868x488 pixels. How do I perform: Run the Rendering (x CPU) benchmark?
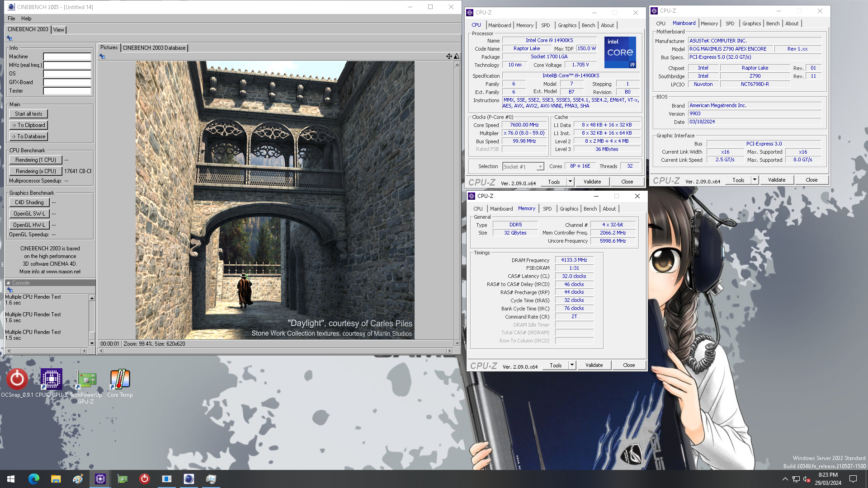[36, 171]
